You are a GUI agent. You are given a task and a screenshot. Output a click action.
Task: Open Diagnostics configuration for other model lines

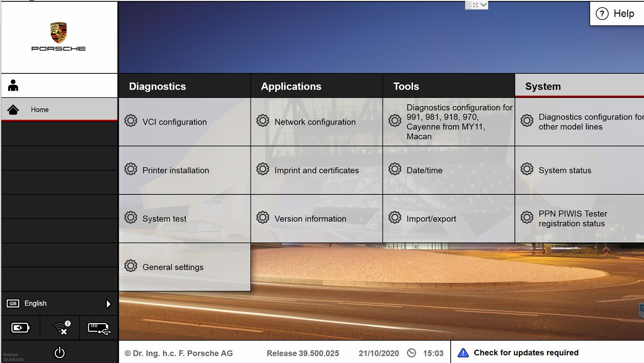(580, 122)
